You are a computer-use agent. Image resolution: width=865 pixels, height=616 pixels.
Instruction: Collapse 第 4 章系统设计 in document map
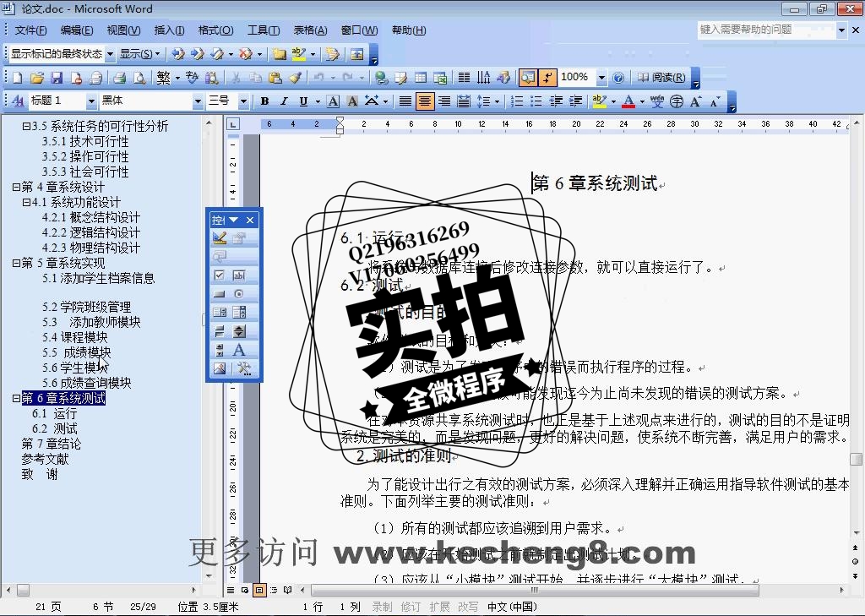click(17, 187)
